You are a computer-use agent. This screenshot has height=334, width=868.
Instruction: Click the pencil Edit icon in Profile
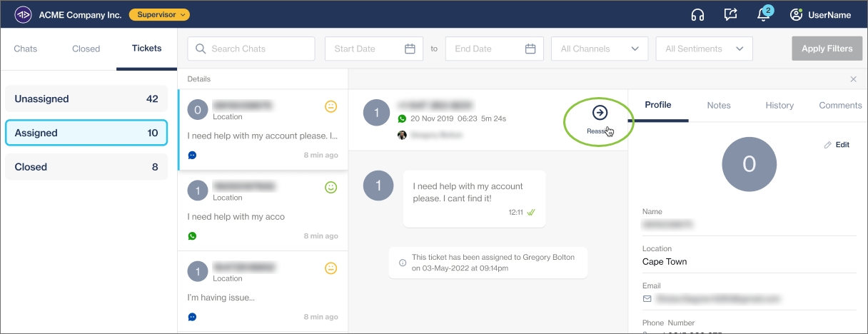click(828, 145)
